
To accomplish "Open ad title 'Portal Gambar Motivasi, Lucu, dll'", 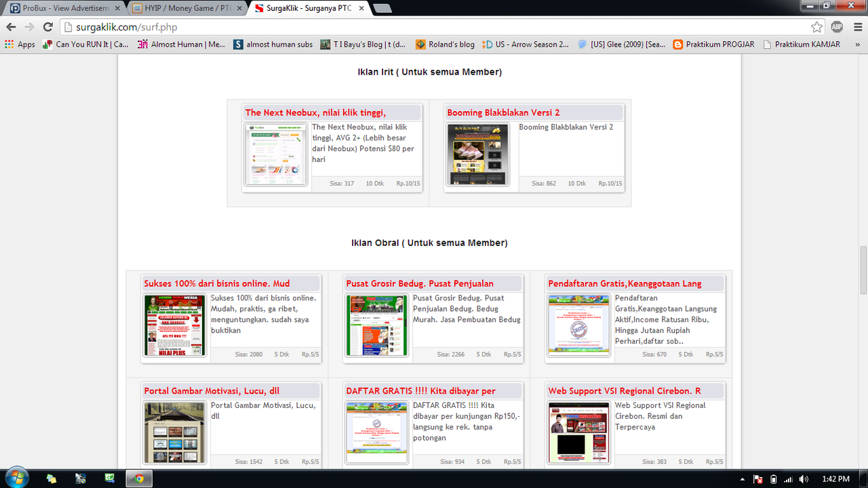I will 212,391.
